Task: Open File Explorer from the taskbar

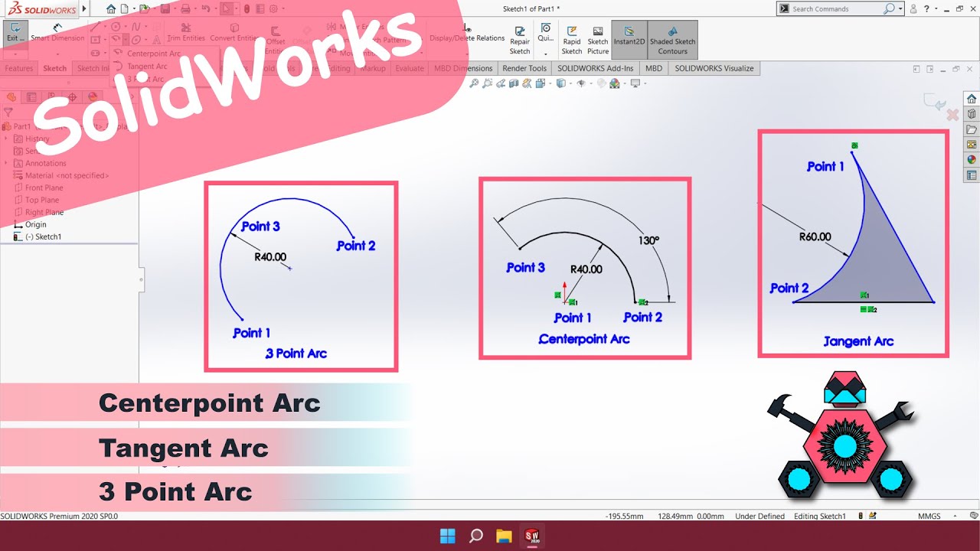Action: 503,535
